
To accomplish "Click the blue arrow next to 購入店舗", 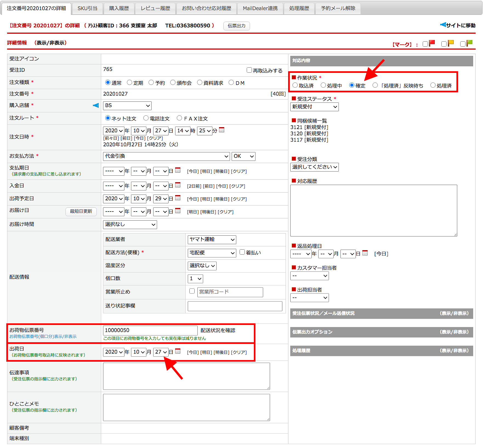I will point(96,105).
